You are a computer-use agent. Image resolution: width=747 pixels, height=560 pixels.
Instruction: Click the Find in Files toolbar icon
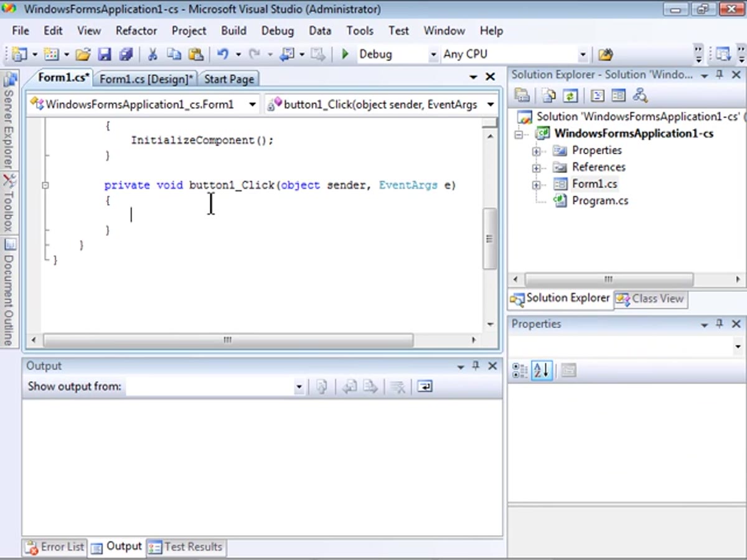[605, 55]
